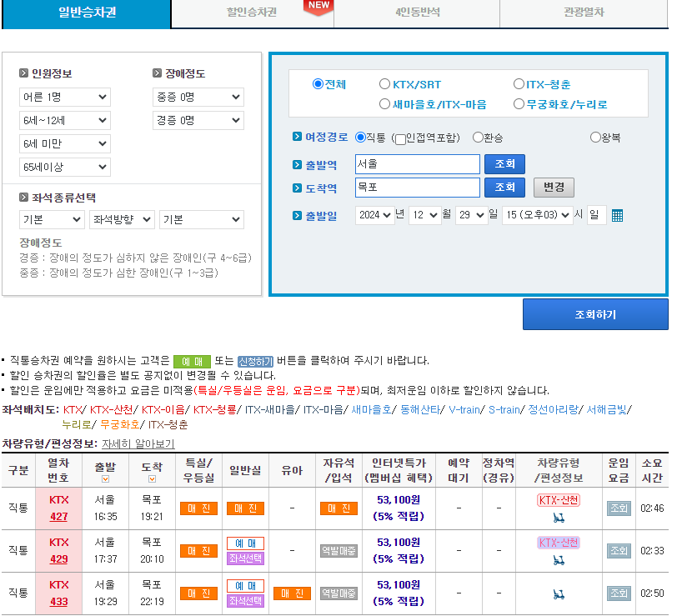This screenshot has width=677, height=616.
Task: Open the first 기본 seat type dropdown
Action: pyautogui.click(x=52, y=220)
